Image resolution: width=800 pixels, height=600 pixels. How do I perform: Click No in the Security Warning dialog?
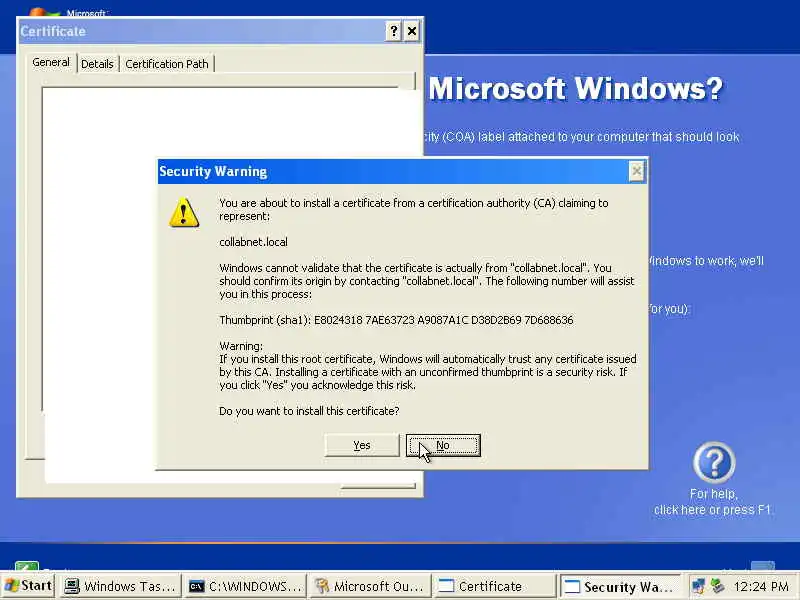click(x=443, y=445)
